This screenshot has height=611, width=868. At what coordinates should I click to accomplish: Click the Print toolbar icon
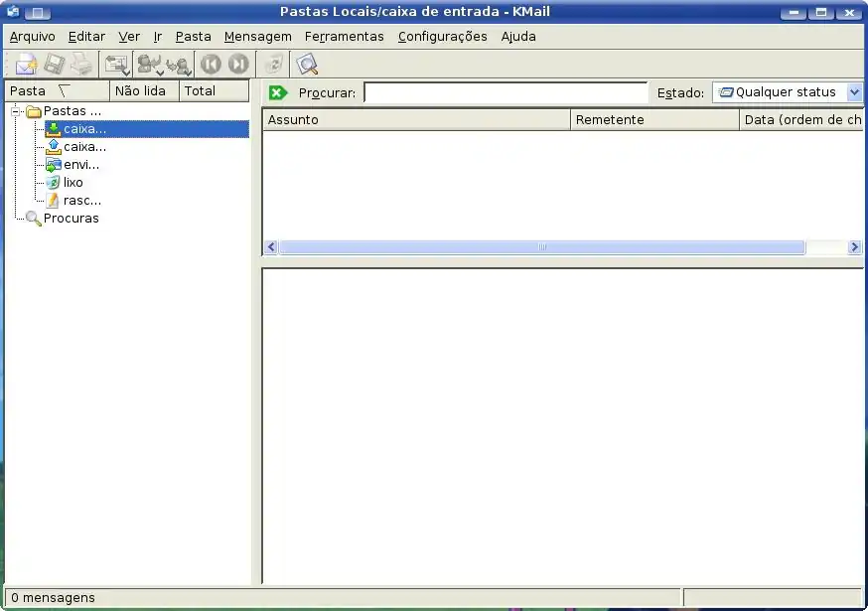tap(80, 65)
